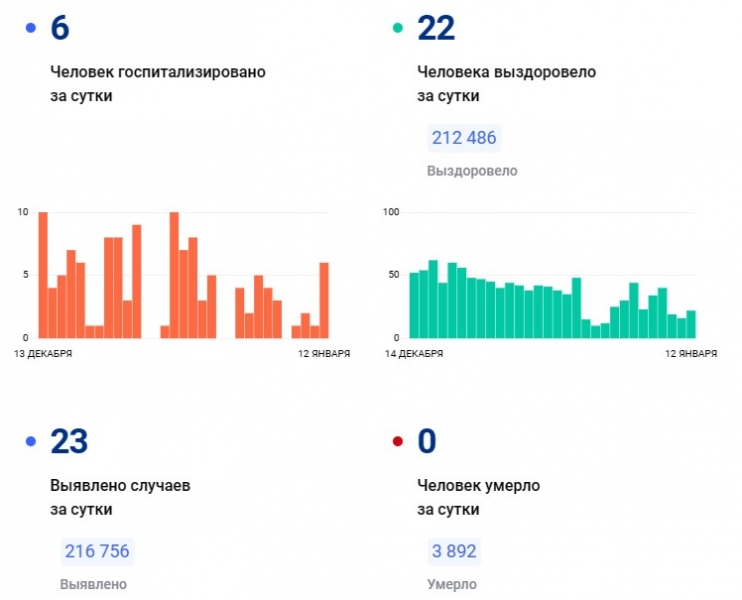This screenshot has height=600, width=742.
Task: Click the first green bar in recovery chart
Action: point(414,305)
